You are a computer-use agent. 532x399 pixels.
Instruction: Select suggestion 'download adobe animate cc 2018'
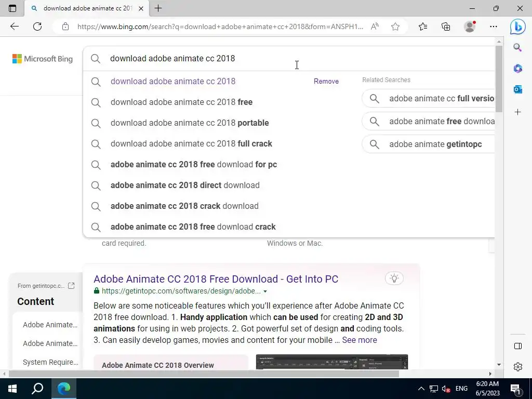click(172, 82)
